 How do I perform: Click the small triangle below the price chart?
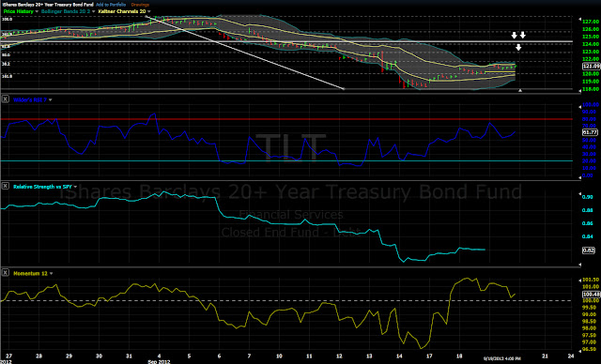[x=520, y=90]
